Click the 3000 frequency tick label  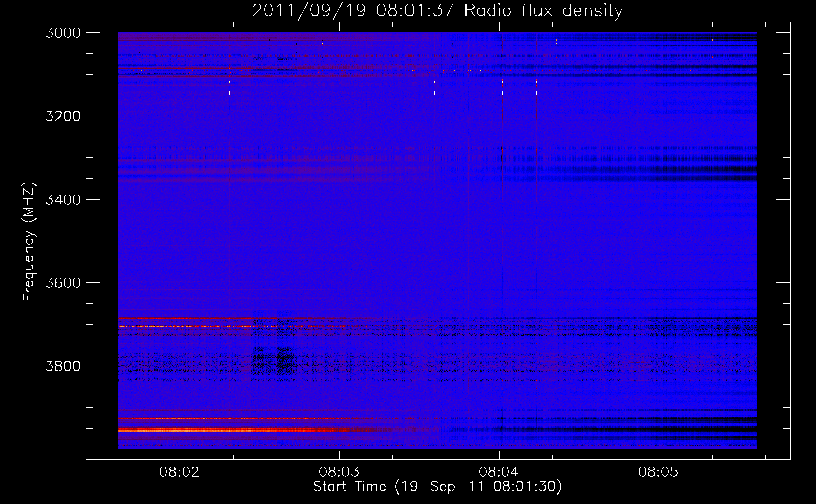pyautogui.click(x=63, y=33)
